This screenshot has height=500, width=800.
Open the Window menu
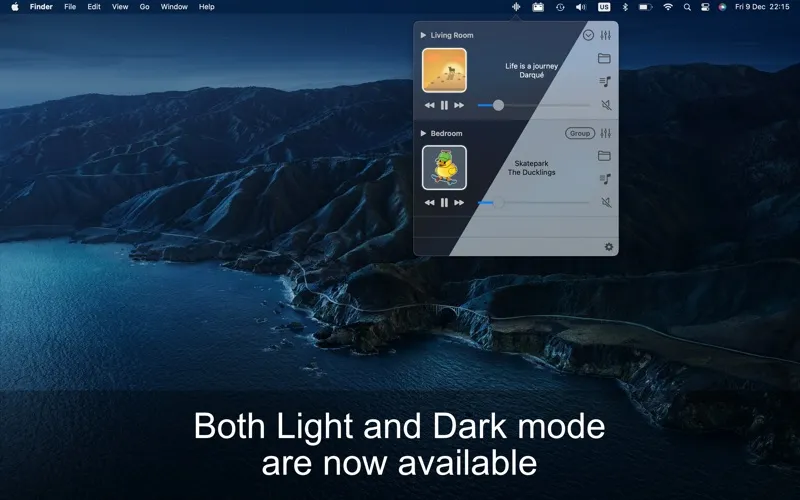(x=174, y=7)
